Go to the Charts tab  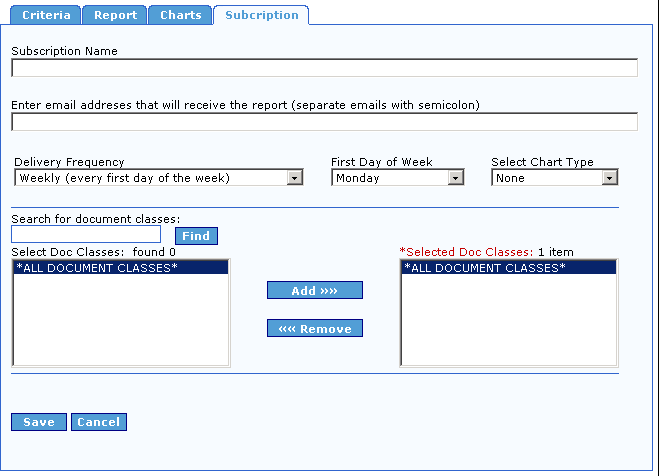pyautogui.click(x=180, y=15)
